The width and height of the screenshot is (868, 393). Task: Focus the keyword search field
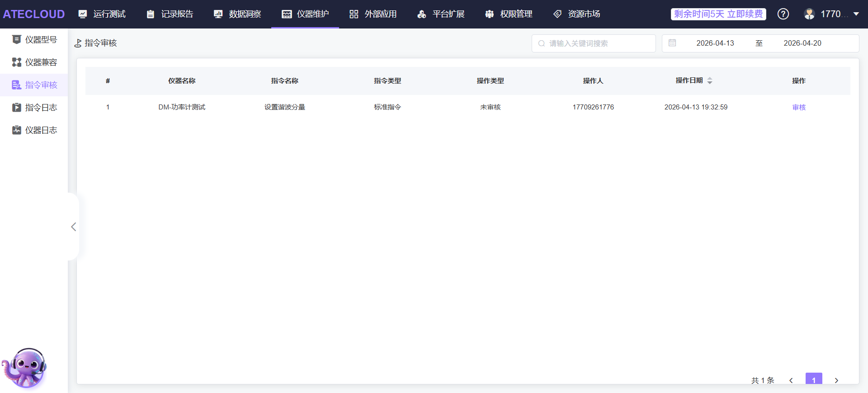pyautogui.click(x=594, y=43)
